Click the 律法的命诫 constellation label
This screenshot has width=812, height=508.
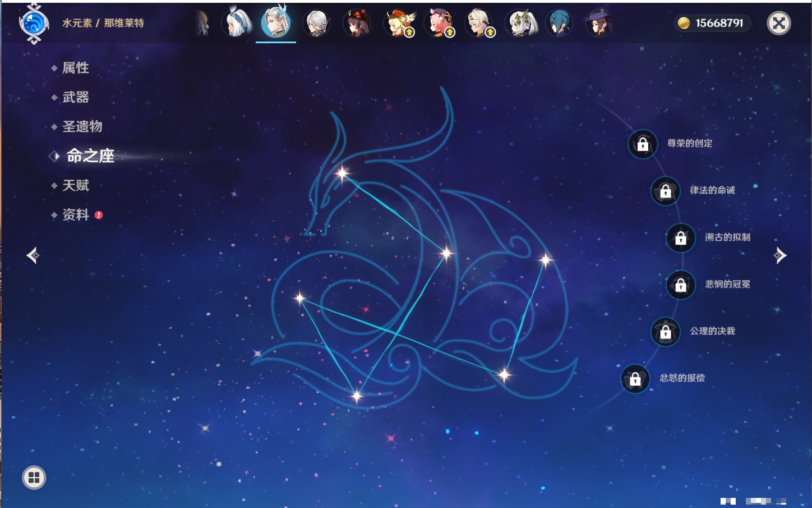712,190
